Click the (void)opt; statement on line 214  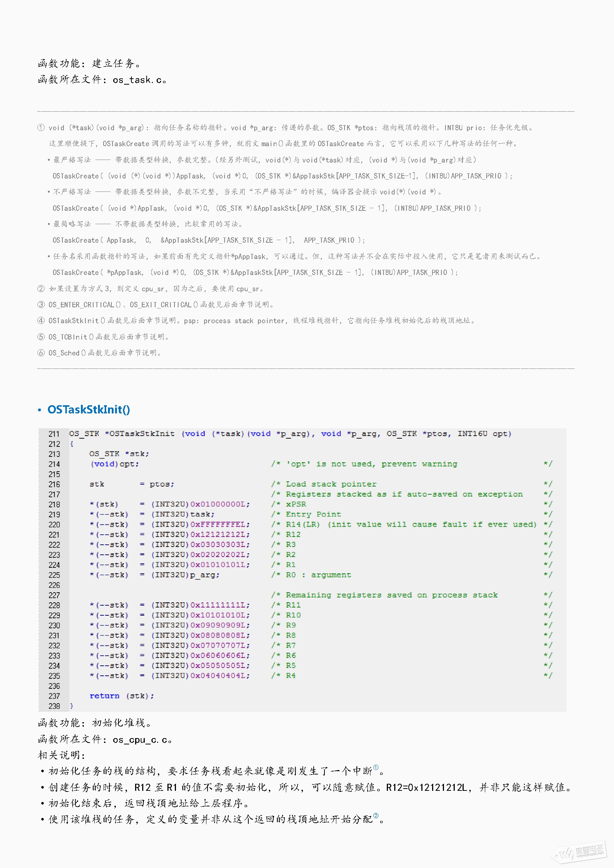[114, 464]
